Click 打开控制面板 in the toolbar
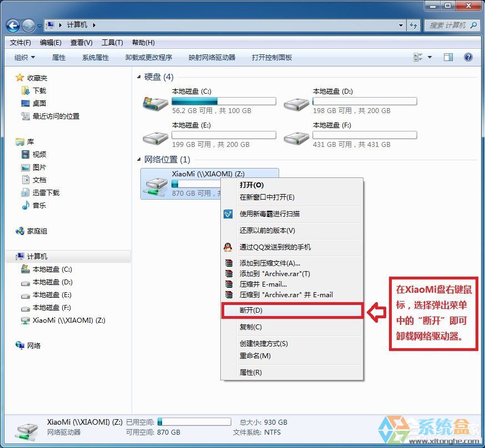The width and height of the screenshot is (485, 448). pyautogui.click(x=271, y=57)
